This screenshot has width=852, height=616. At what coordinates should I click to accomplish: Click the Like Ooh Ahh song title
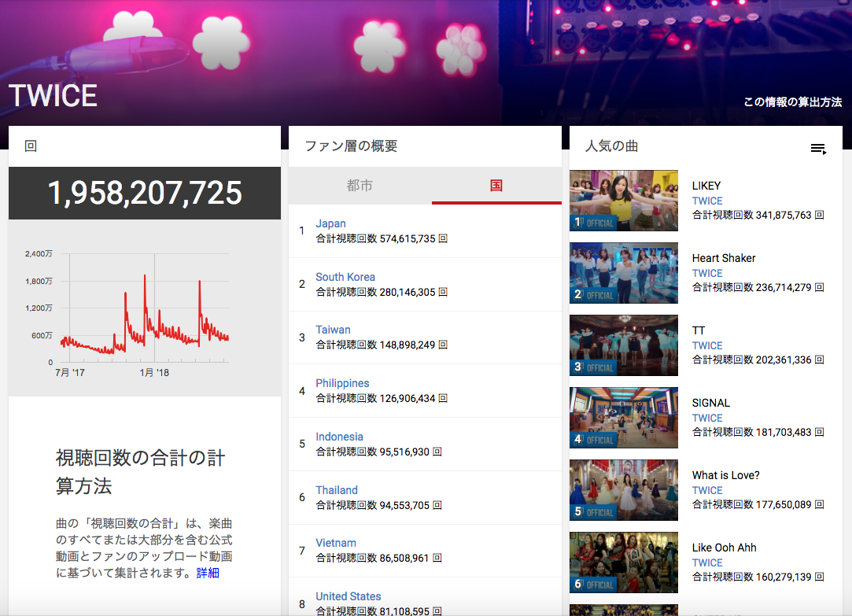tap(724, 548)
